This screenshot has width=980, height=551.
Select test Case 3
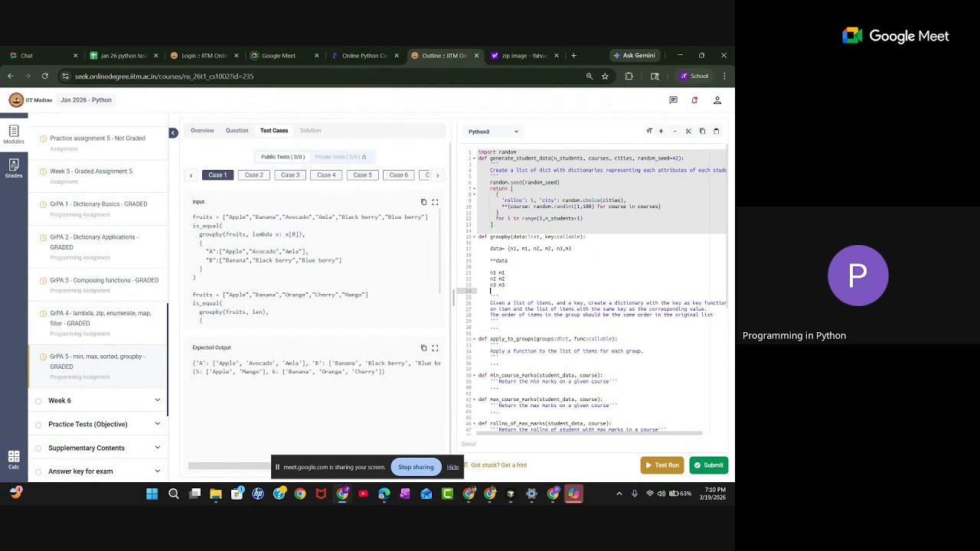[x=290, y=175]
